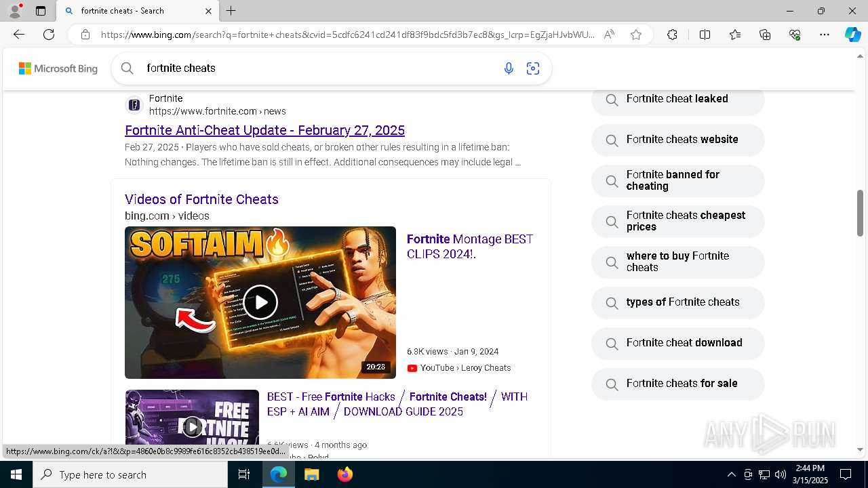Click the Read aloud icon
This screenshot has height=488, width=868.
point(609,35)
